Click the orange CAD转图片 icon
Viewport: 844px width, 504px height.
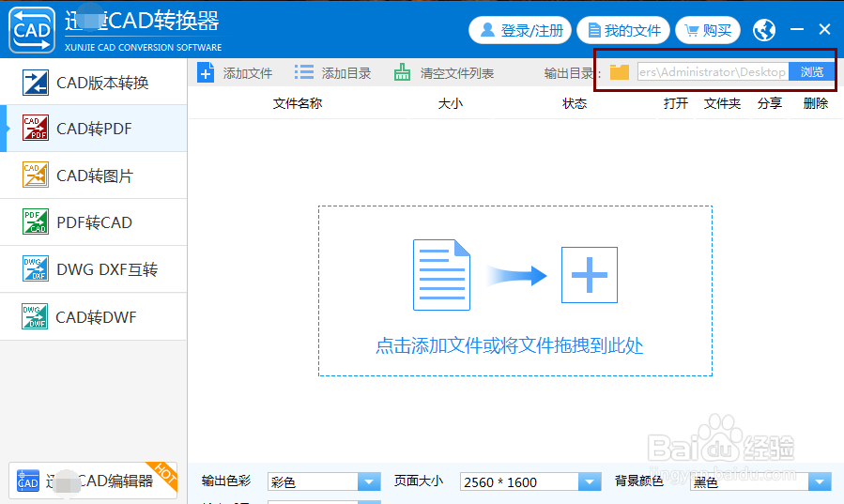[x=36, y=175]
